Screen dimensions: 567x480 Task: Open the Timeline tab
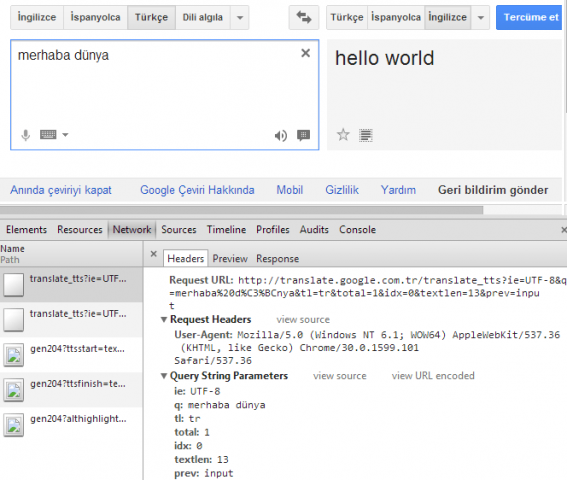(x=226, y=230)
